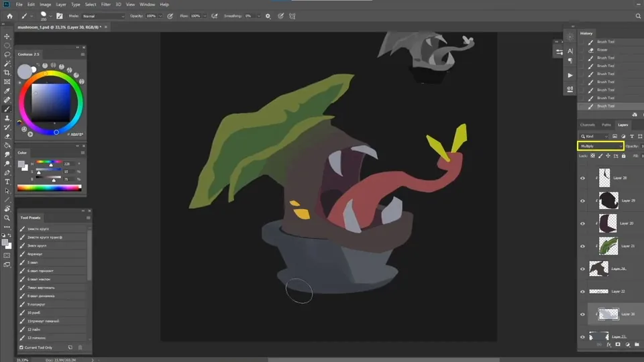644x362 pixels.
Task: Open the Smoothing value dropdown arrow
Action: click(258, 16)
